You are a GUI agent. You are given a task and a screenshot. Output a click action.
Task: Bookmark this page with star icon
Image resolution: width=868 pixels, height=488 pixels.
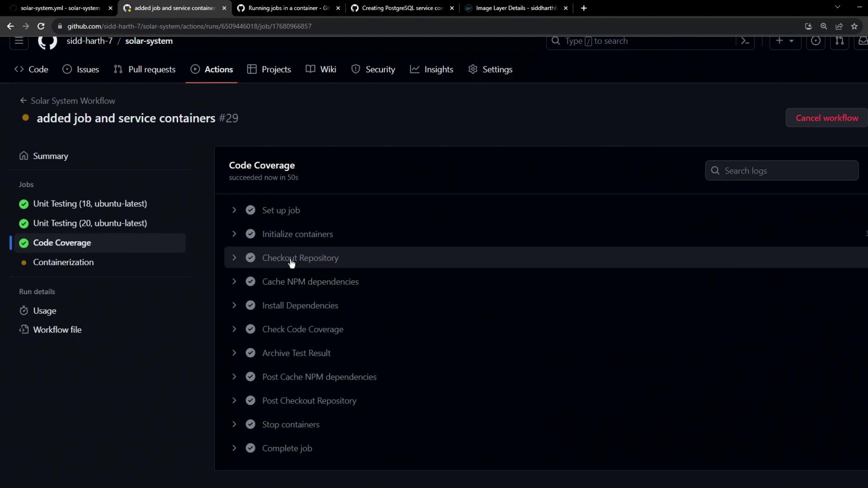coord(854,26)
